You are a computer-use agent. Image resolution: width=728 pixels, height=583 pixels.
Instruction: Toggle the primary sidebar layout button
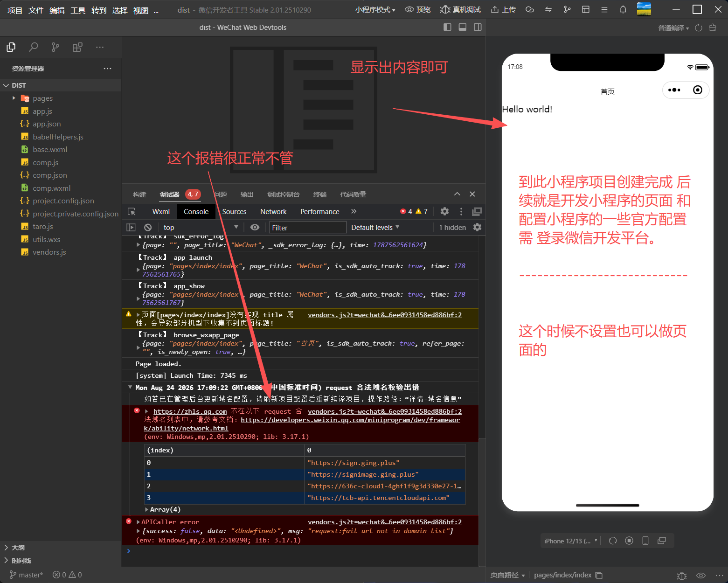tap(447, 27)
